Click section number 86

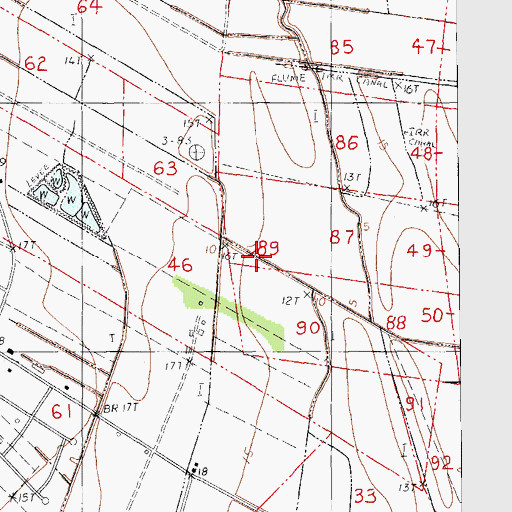point(347,143)
